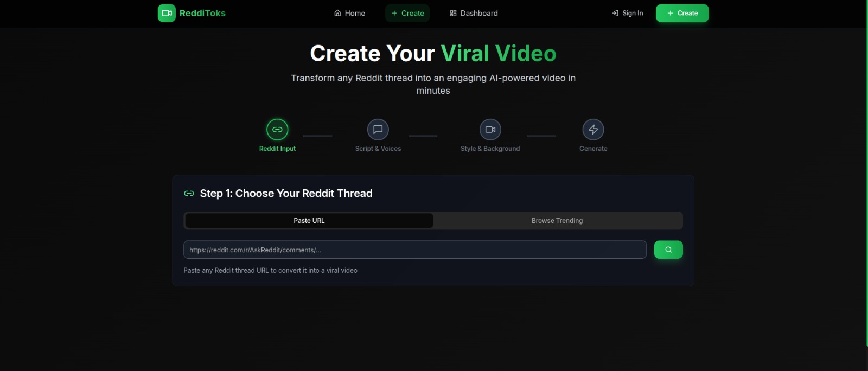Select the Reddit Input step link icon
Viewport: 868px width, 371px height.
point(277,130)
